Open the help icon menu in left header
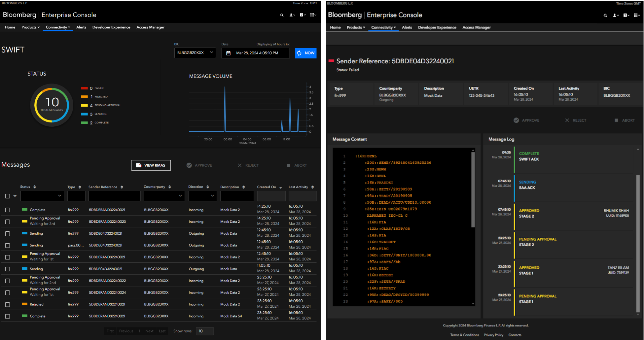Image resolution: width=644 pixels, height=340 pixels. 303,15
